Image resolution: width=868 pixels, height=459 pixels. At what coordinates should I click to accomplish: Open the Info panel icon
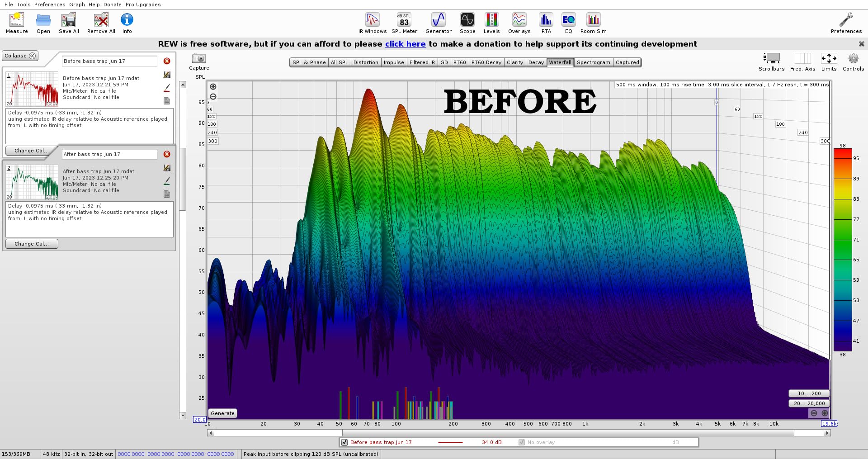coord(127,23)
